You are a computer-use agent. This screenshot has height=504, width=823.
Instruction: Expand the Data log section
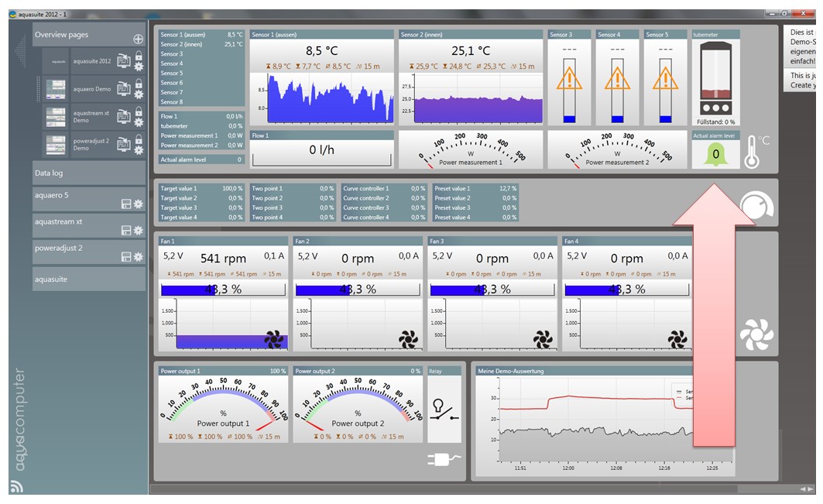(x=89, y=173)
